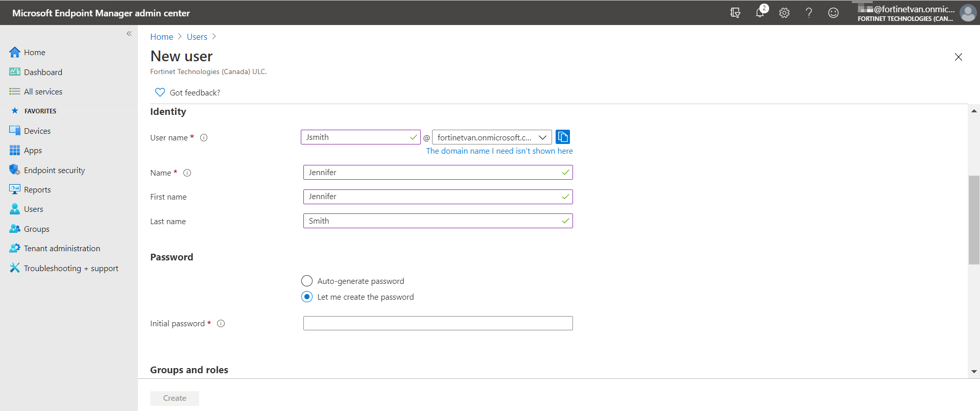Open Troubleshooting + support in sidebar
Screen dimensions: 980x411
(x=71, y=269)
